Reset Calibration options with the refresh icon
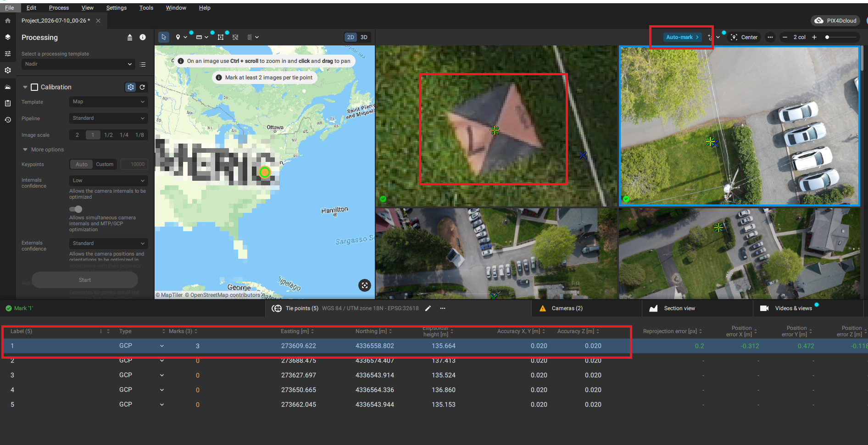868x445 pixels. tap(143, 87)
